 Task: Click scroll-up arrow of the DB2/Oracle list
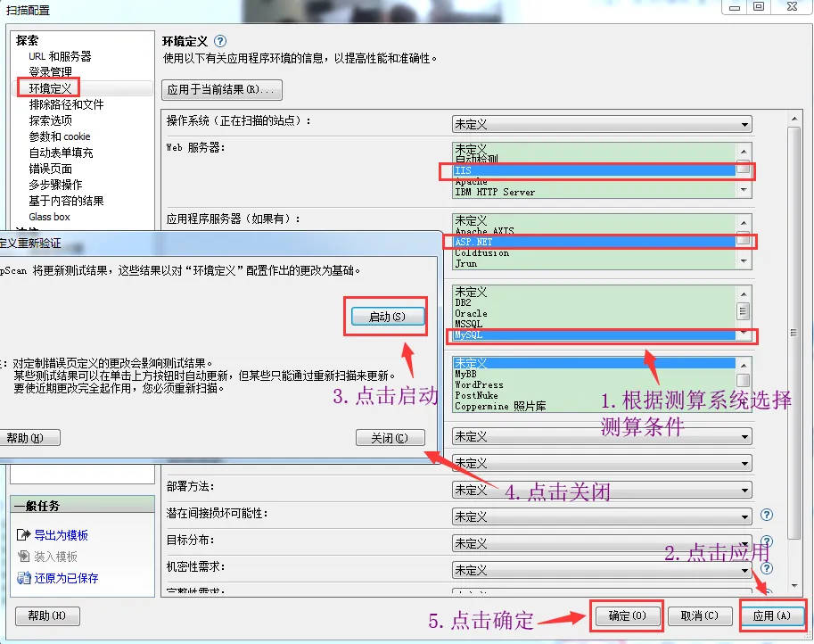pos(744,294)
